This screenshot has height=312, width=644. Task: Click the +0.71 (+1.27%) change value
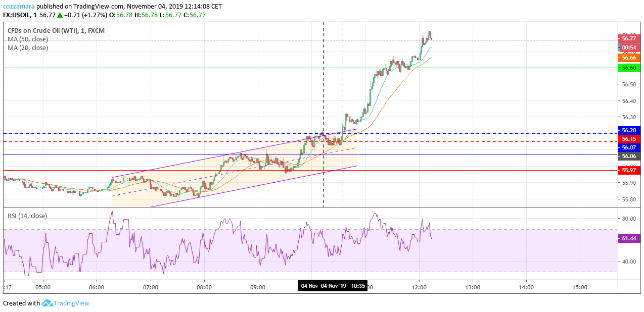[x=85, y=15]
